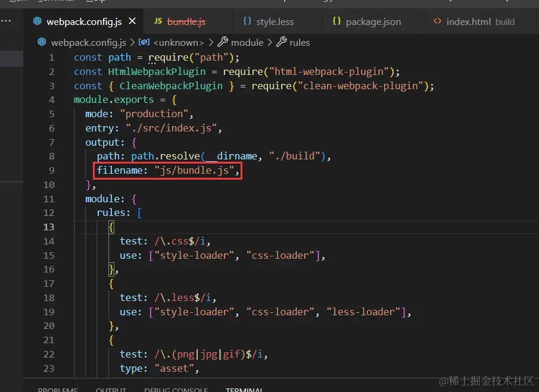Click module.exports on line 4
The image size is (539, 392).
[114, 100]
